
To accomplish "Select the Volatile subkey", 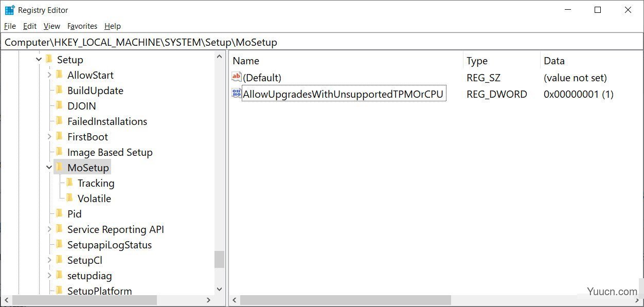I will (94, 198).
